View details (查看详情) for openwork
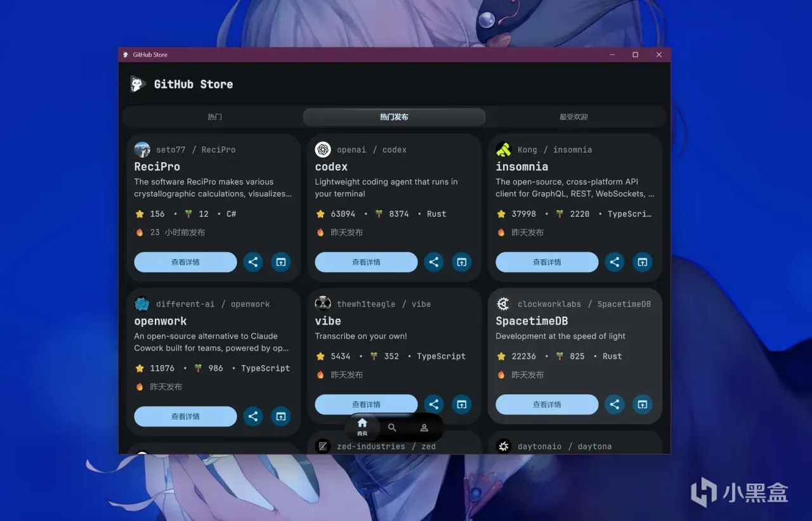 pyautogui.click(x=186, y=416)
